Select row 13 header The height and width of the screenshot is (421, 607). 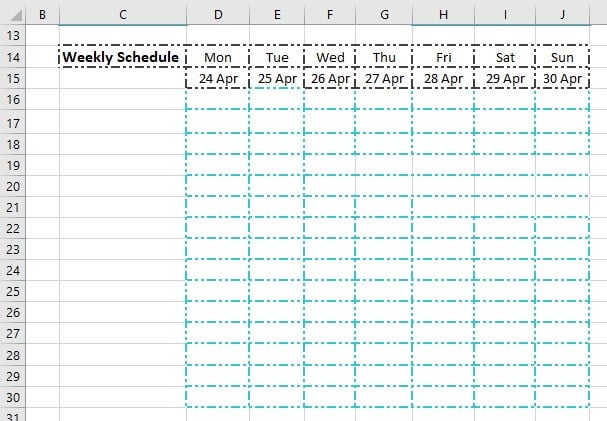tap(13, 36)
